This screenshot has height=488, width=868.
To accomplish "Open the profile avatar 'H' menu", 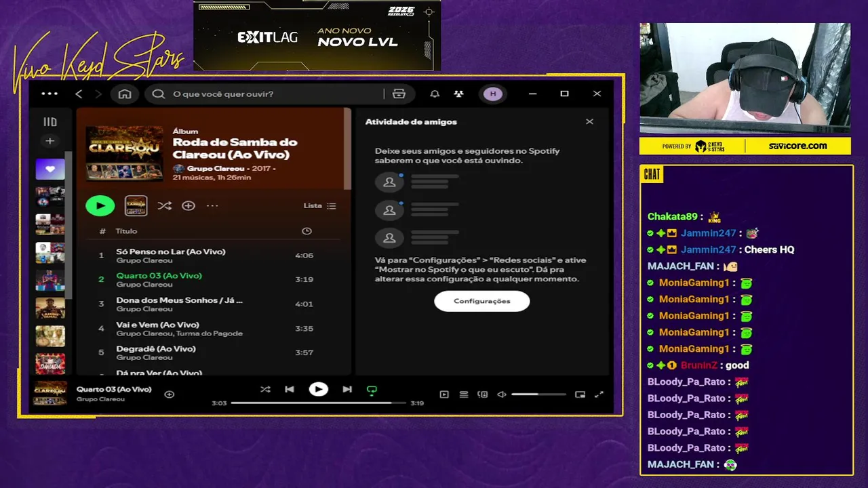I will tap(493, 94).
